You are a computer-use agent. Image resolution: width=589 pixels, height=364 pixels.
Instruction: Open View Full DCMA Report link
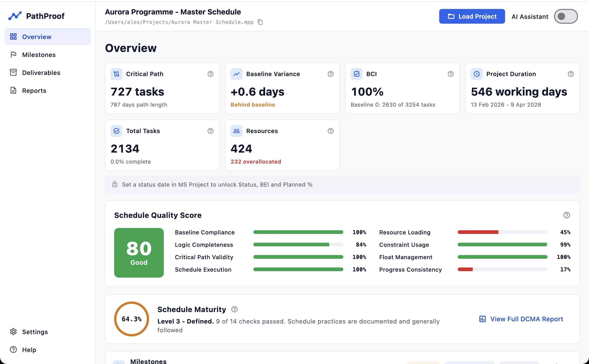click(x=521, y=319)
